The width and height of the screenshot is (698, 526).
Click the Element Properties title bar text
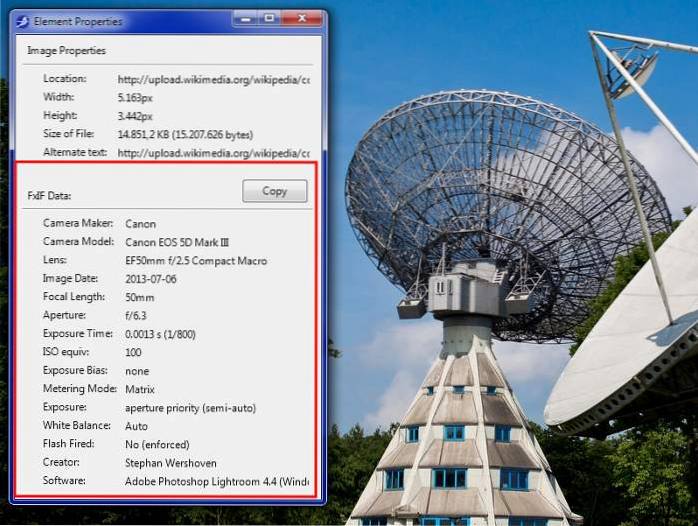[x=78, y=21]
